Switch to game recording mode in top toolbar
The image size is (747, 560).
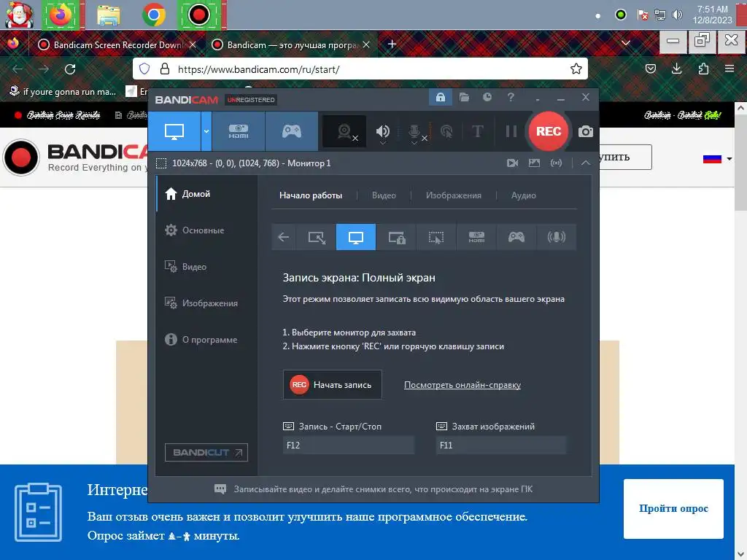292,131
